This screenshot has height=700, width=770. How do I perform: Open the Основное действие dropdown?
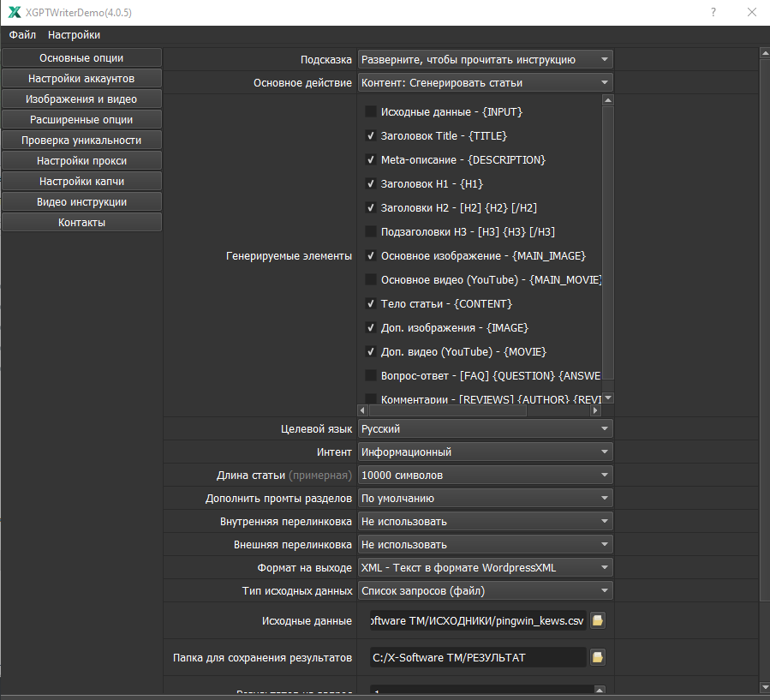coord(485,82)
